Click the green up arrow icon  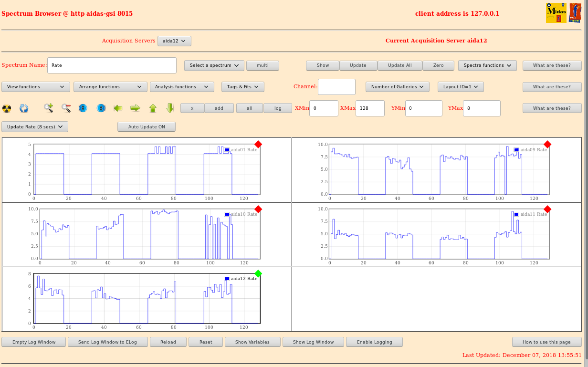click(153, 108)
